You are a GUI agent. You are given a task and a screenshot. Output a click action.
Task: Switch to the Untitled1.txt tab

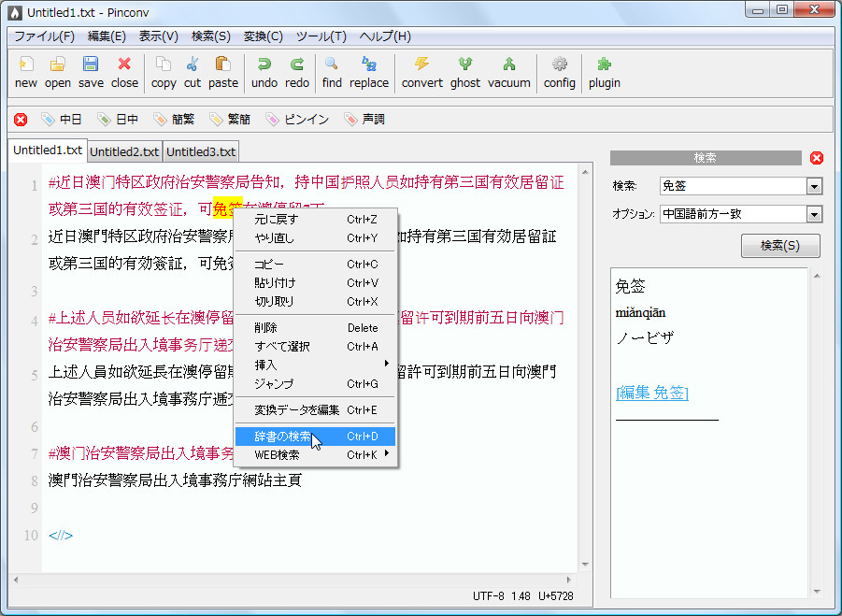tap(48, 150)
